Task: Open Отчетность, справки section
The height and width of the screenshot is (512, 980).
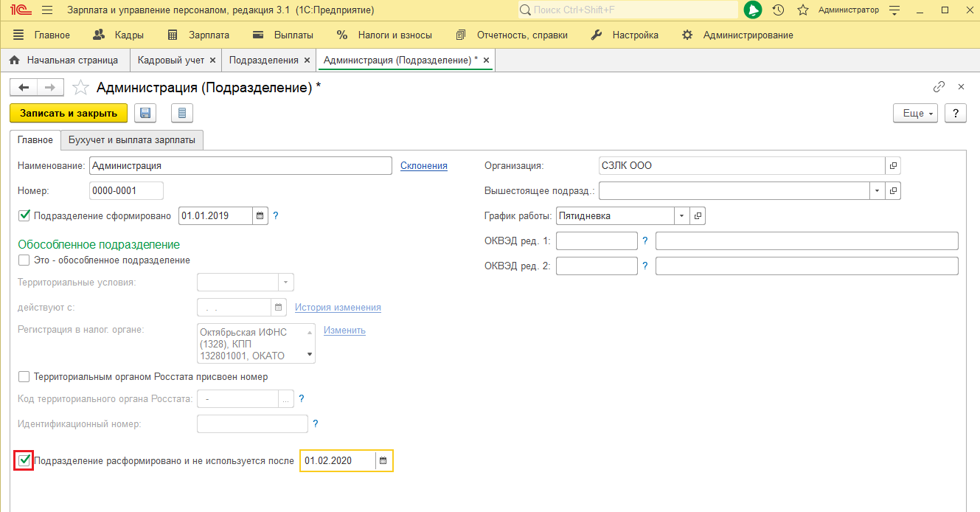Action: (512, 35)
